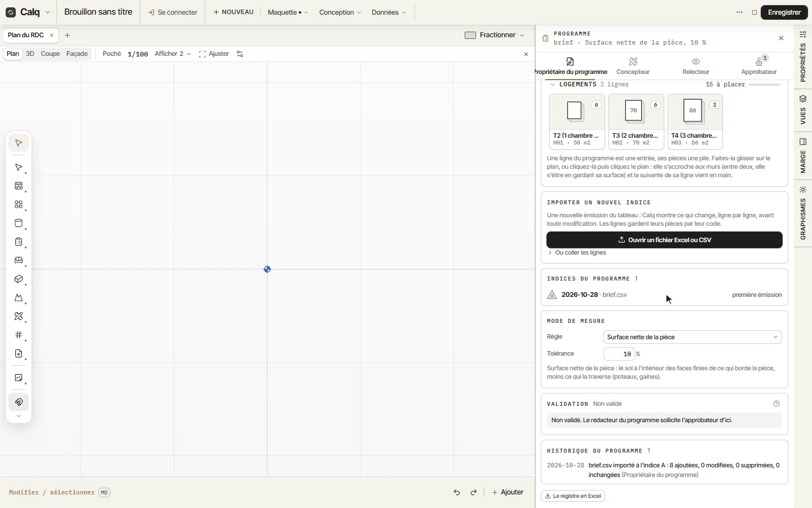The image size is (812, 508).
Task: Click the Se connecter link
Action: click(173, 12)
